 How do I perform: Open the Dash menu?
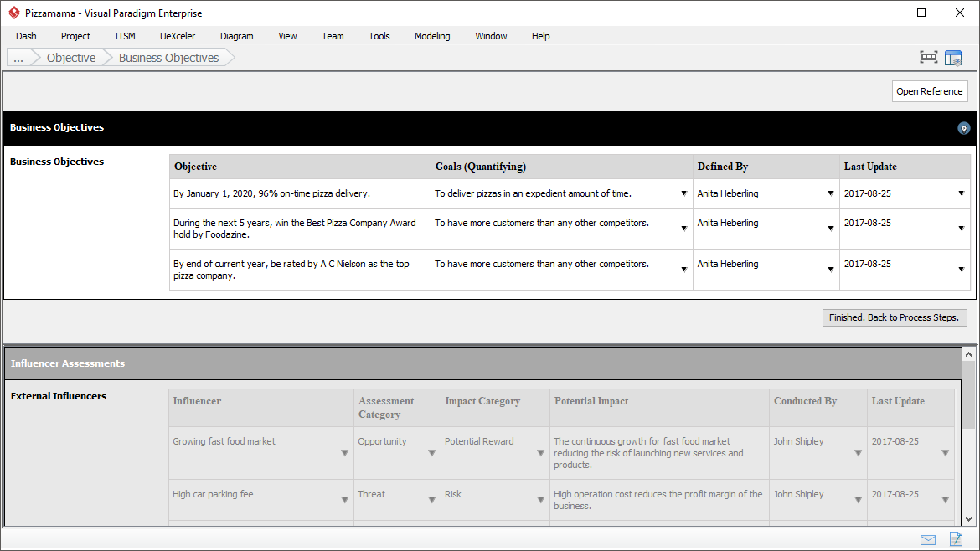pyautogui.click(x=26, y=36)
